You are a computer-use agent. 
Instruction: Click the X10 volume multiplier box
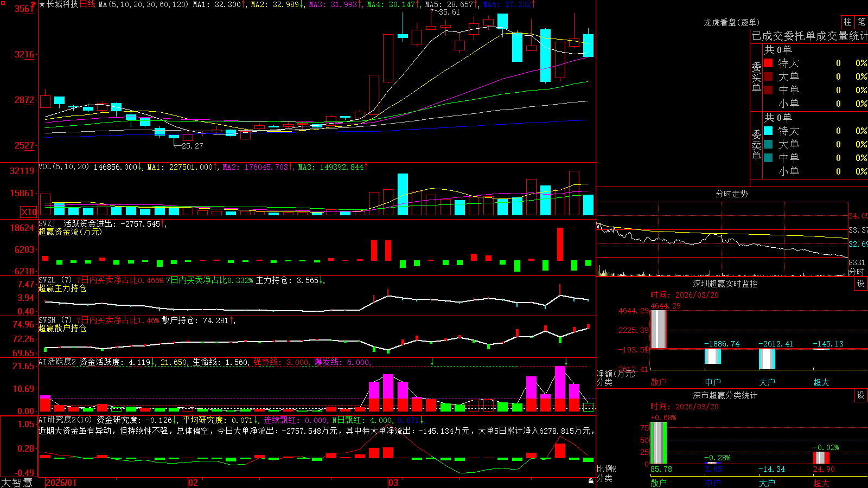point(29,212)
